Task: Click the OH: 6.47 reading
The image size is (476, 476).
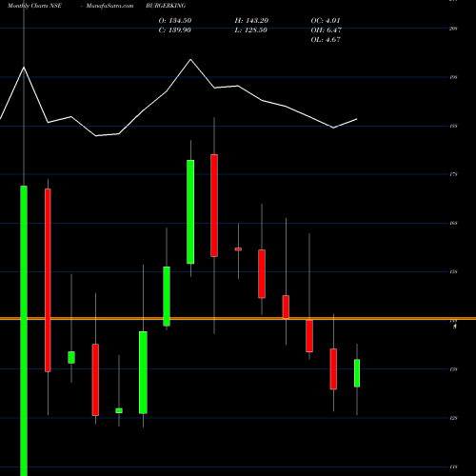Action: point(327,30)
